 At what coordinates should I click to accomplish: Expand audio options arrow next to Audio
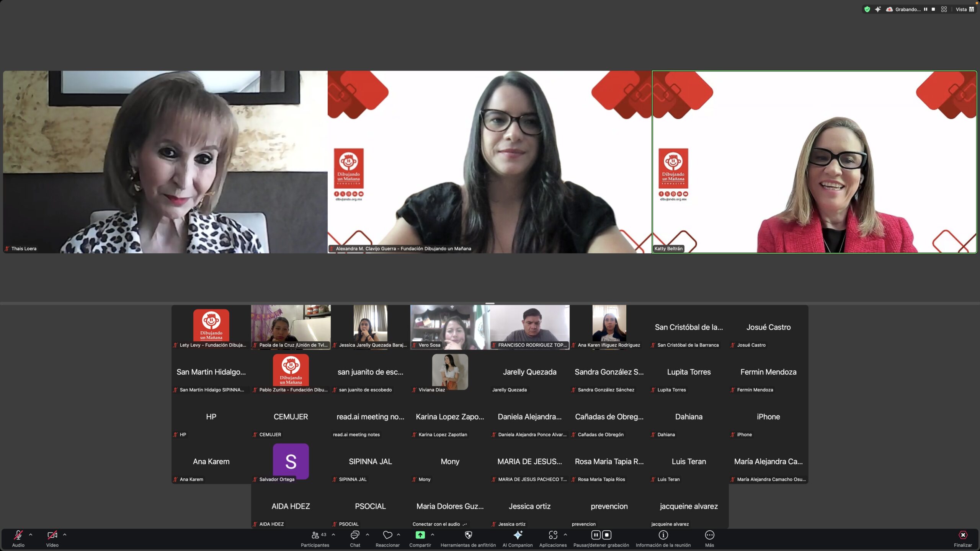[31, 535]
